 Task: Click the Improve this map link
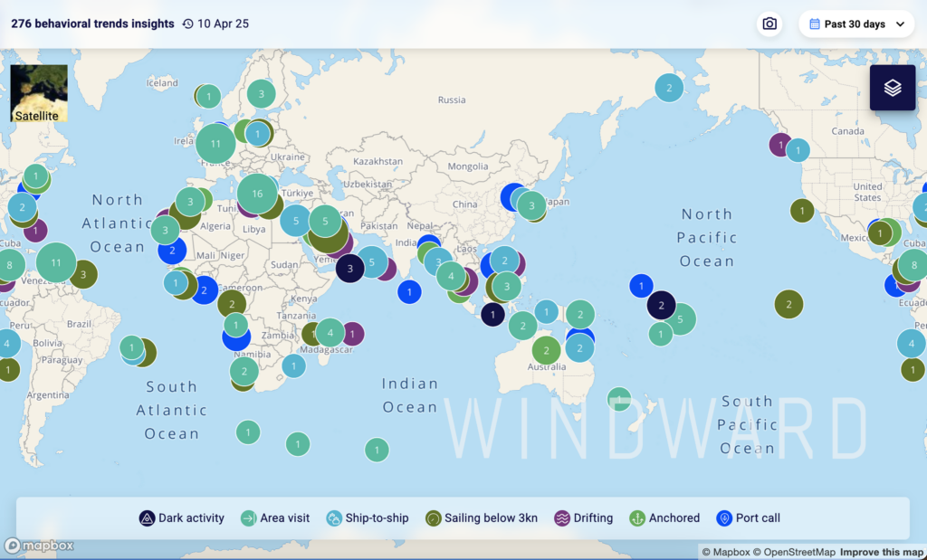coord(882,553)
